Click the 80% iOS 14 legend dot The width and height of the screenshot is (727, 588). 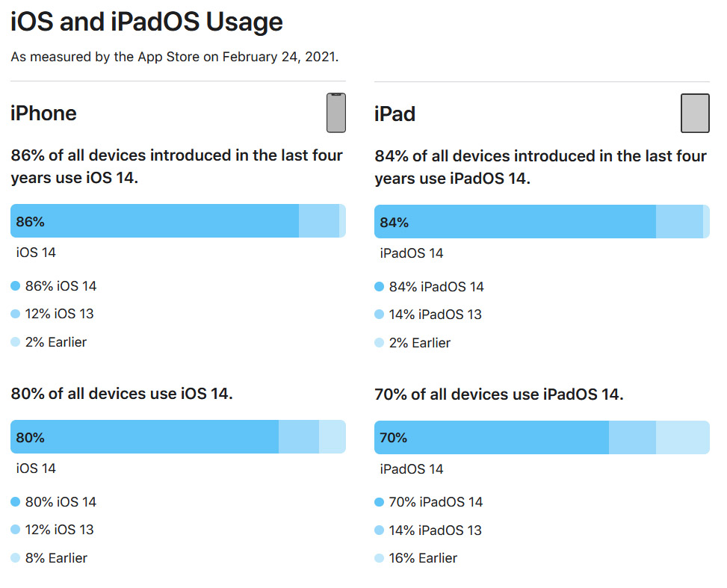(15, 502)
